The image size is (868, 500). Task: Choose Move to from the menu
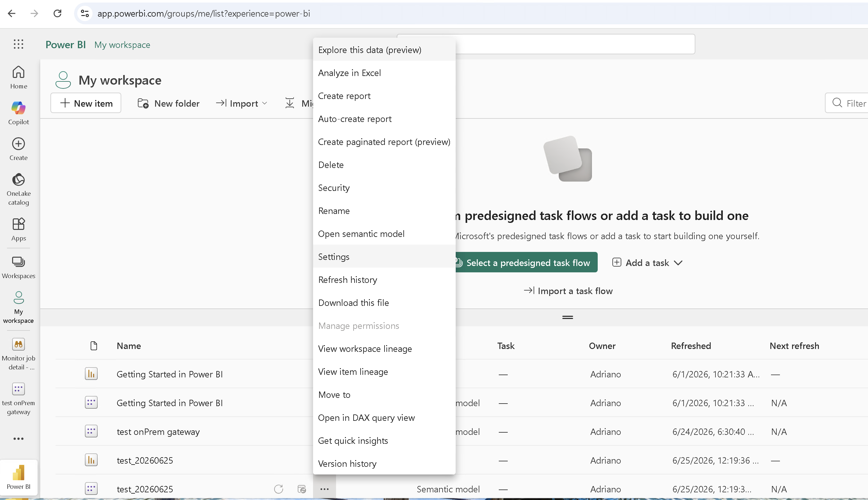pyautogui.click(x=384, y=395)
